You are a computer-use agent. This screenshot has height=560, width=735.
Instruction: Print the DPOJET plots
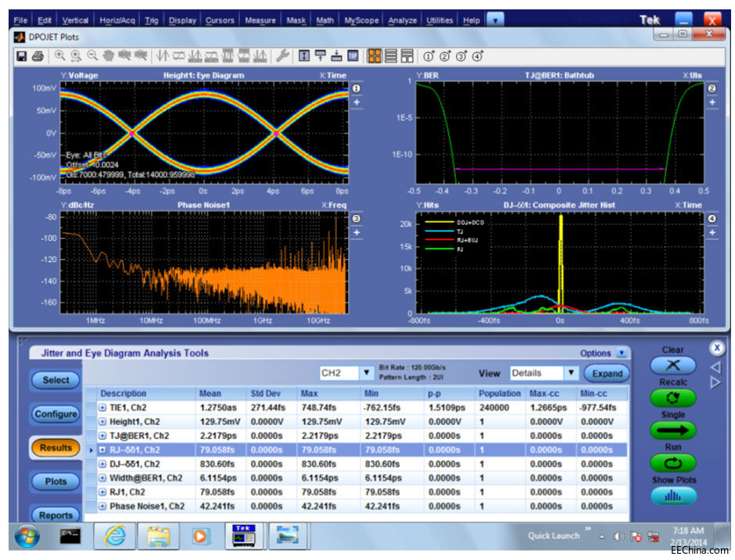tap(38, 56)
